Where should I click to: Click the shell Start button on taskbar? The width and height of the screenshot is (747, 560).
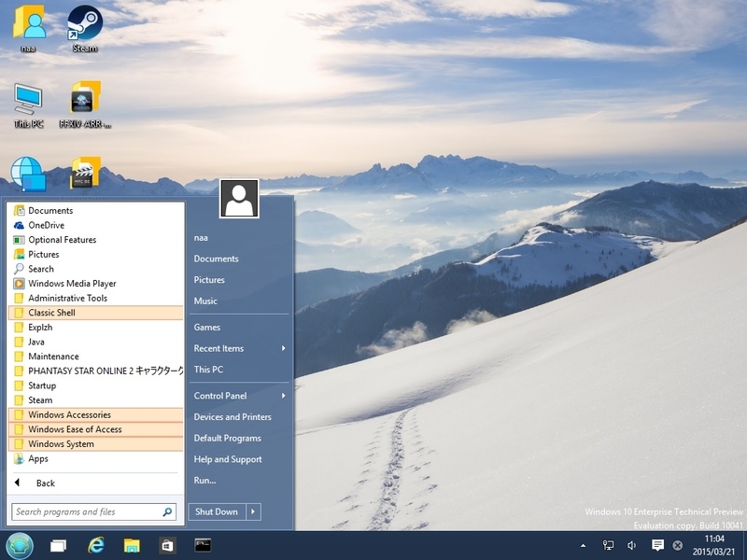20,546
